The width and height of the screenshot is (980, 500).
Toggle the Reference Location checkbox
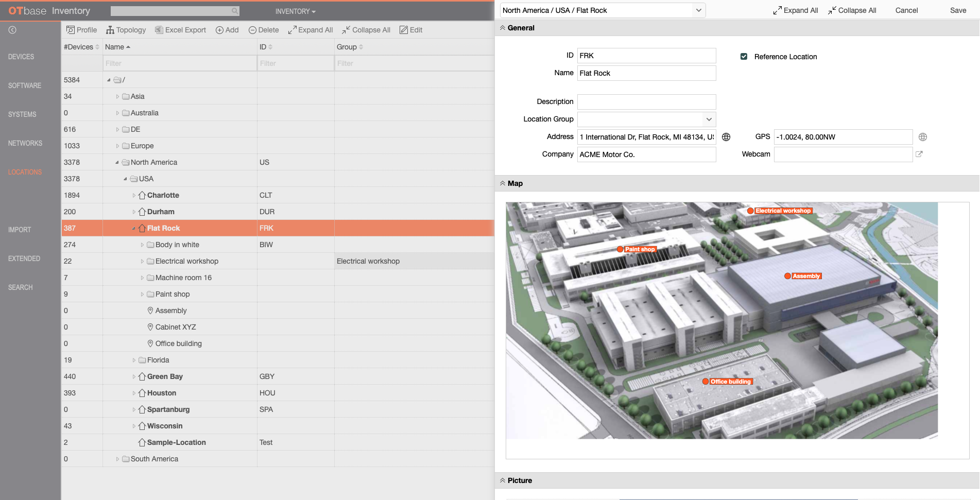[x=744, y=57]
